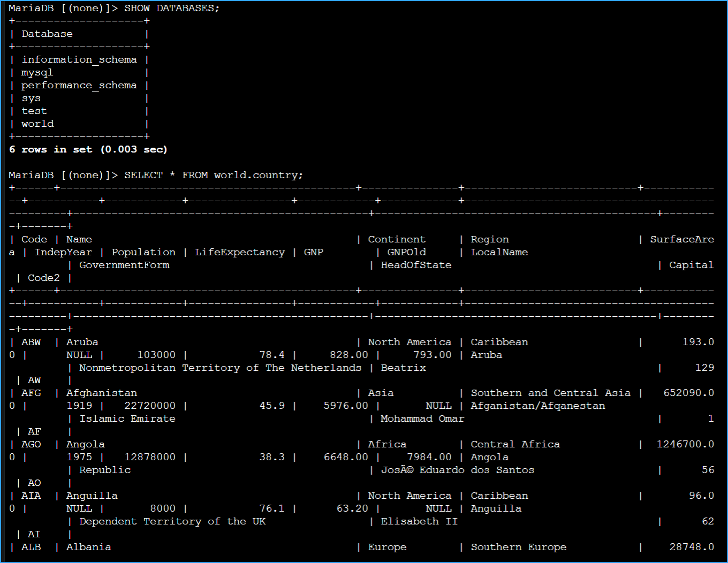This screenshot has width=728, height=563.
Task: Select the test database row
Action: tap(34, 111)
